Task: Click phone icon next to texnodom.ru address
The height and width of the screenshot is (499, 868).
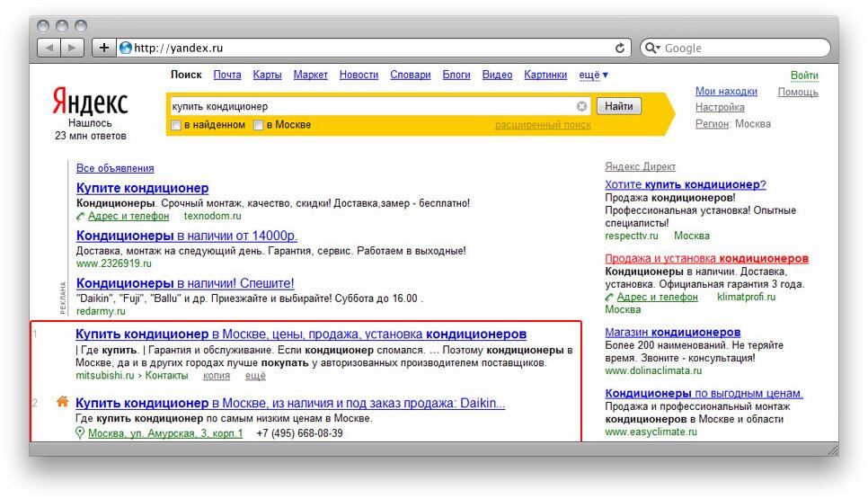Action: point(80,217)
